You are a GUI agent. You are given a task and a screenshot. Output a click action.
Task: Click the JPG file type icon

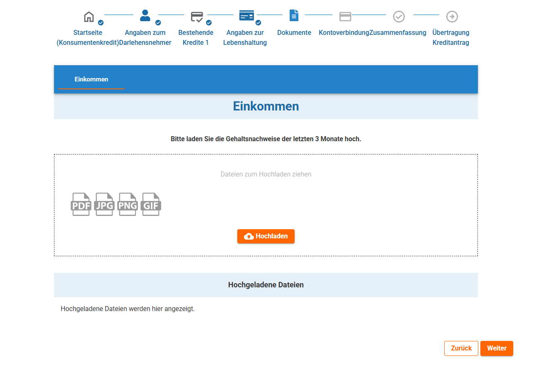(104, 204)
